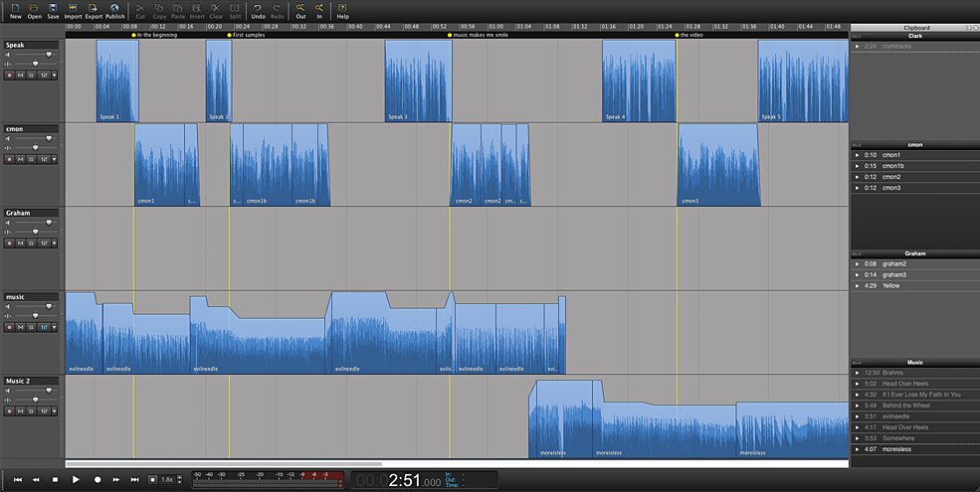Open the Music 2 track dropdown arrow
This screenshot has width=980, height=492.
[x=55, y=411]
